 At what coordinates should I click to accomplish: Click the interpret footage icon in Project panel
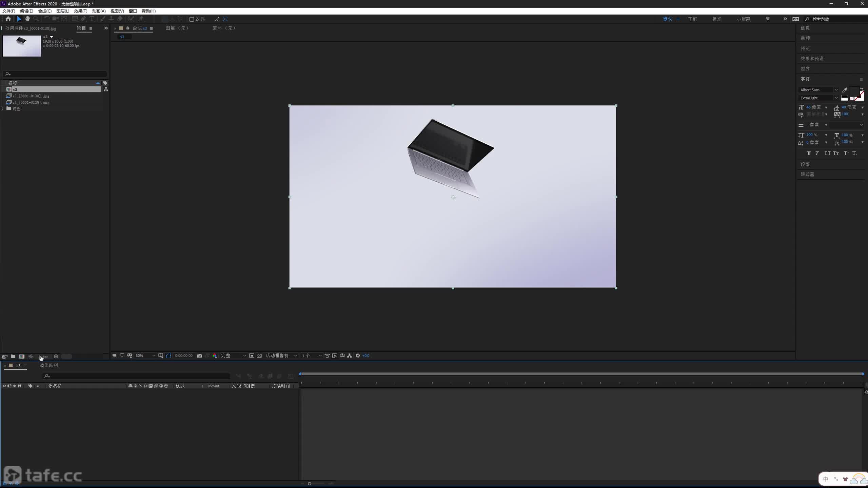(4, 357)
